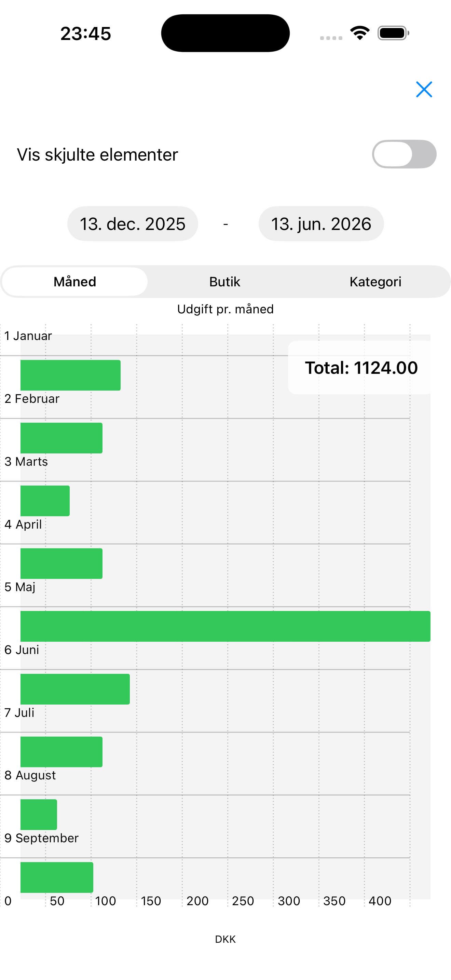The height and width of the screenshot is (980, 451).
Task: Open the end date picker 13. jun. 2026
Action: click(321, 224)
